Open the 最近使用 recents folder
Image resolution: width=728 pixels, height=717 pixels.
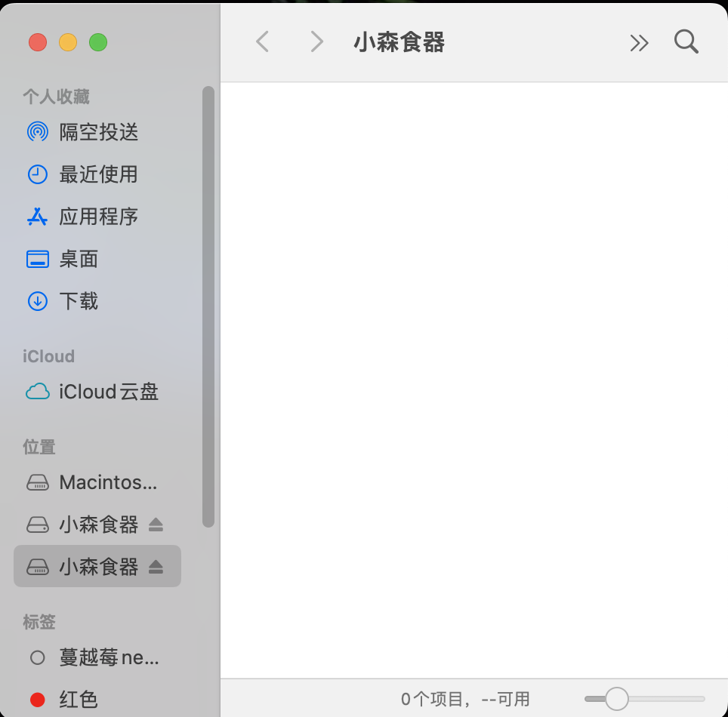tap(98, 174)
